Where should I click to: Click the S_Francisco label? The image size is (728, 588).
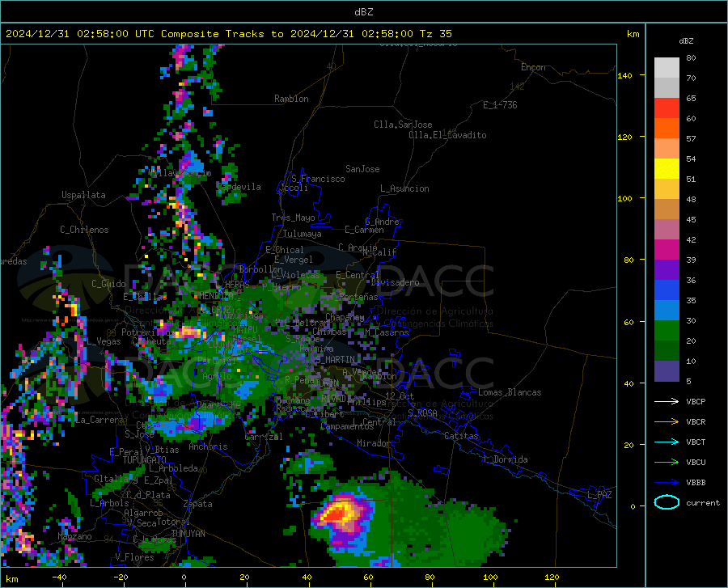(318, 179)
